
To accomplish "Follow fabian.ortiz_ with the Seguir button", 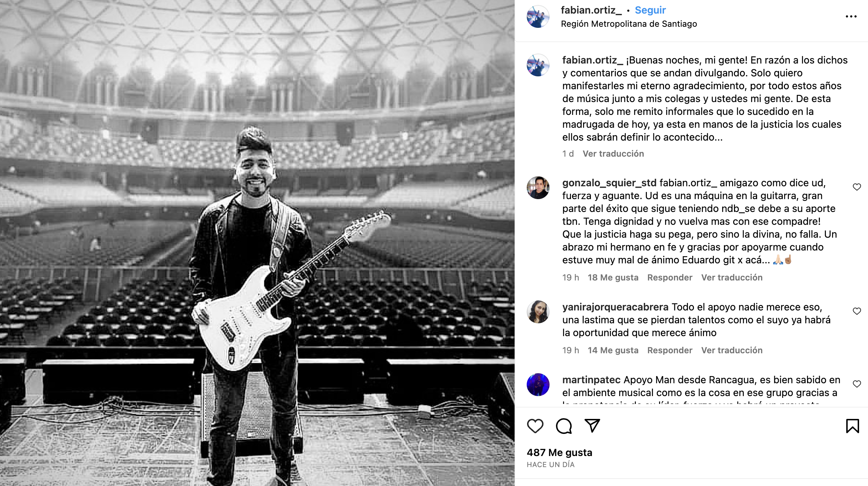I will click(x=650, y=10).
